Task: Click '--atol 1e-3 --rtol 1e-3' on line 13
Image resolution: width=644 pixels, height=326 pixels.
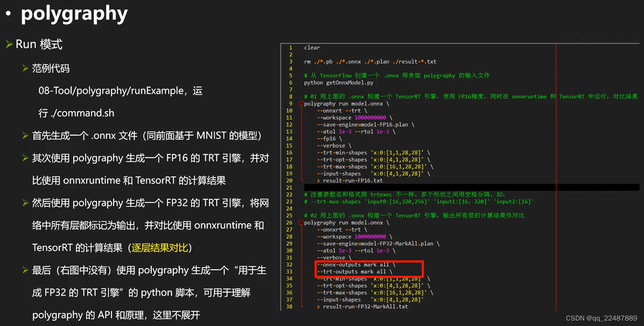Action: [x=356, y=132]
